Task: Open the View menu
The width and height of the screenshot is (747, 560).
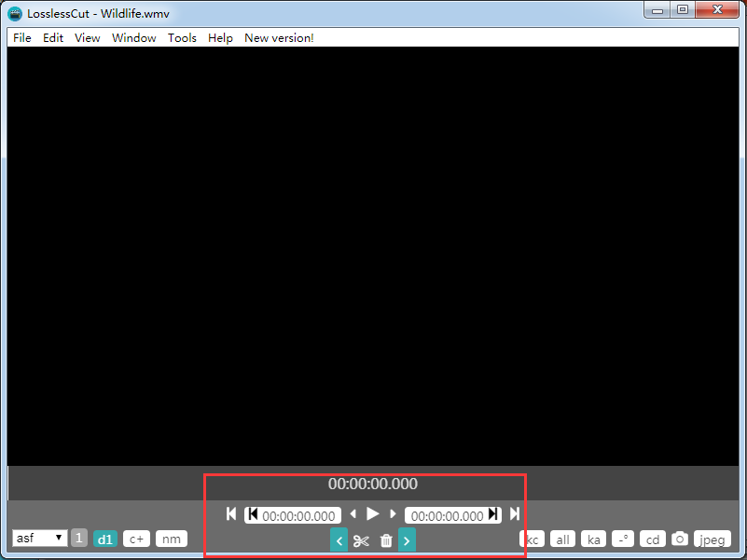Action: click(87, 38)
